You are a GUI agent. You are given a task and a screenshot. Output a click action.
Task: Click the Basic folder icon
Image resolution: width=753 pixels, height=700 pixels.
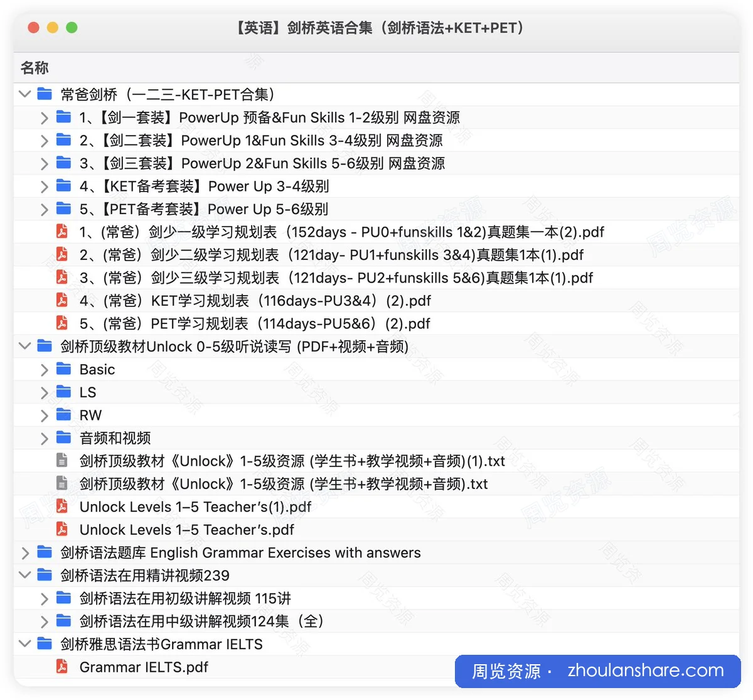point(63,369)
